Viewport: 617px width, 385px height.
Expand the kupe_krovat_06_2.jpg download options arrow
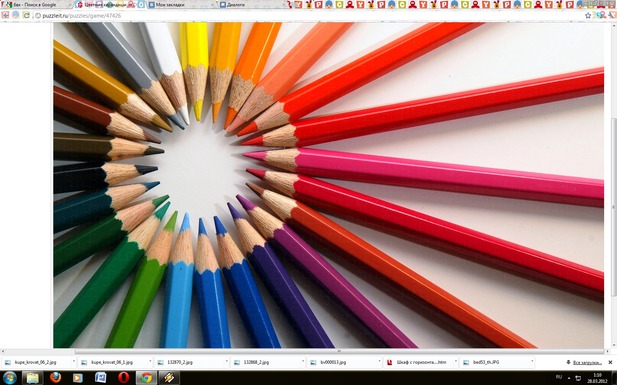74,362
